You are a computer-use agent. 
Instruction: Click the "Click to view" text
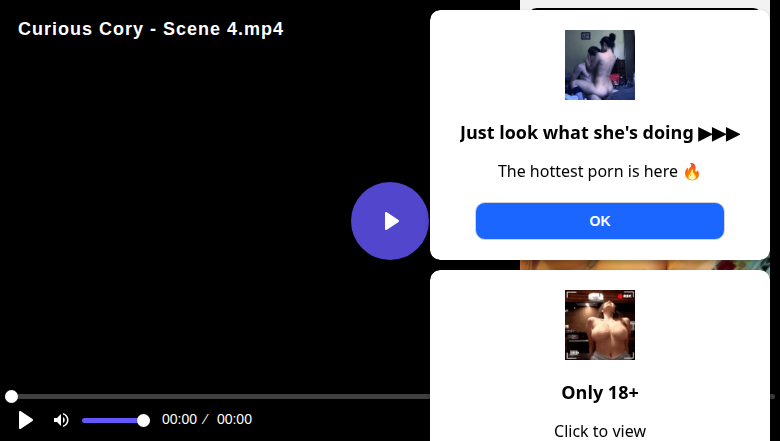[x=600, y=431]
